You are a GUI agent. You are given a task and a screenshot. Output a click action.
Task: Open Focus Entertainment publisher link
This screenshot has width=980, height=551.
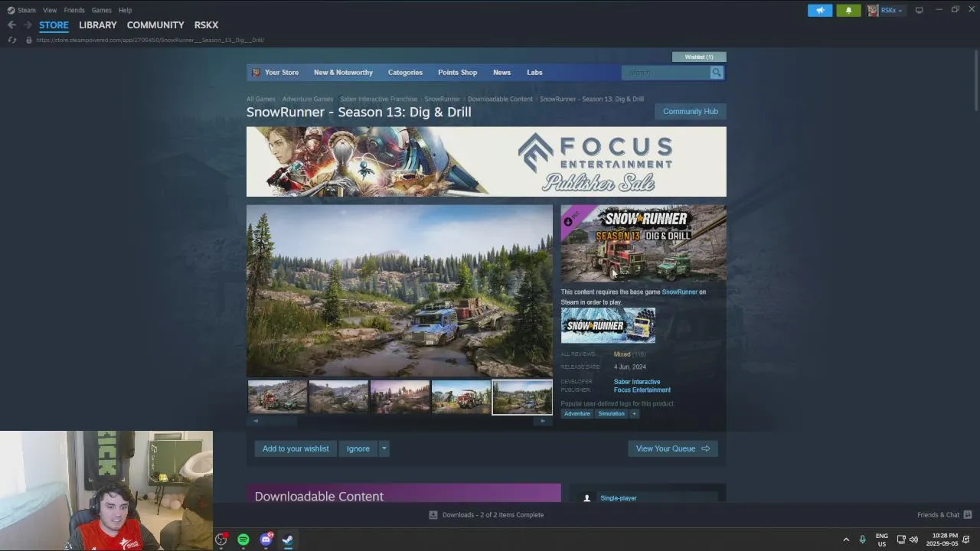pos(642,390)
